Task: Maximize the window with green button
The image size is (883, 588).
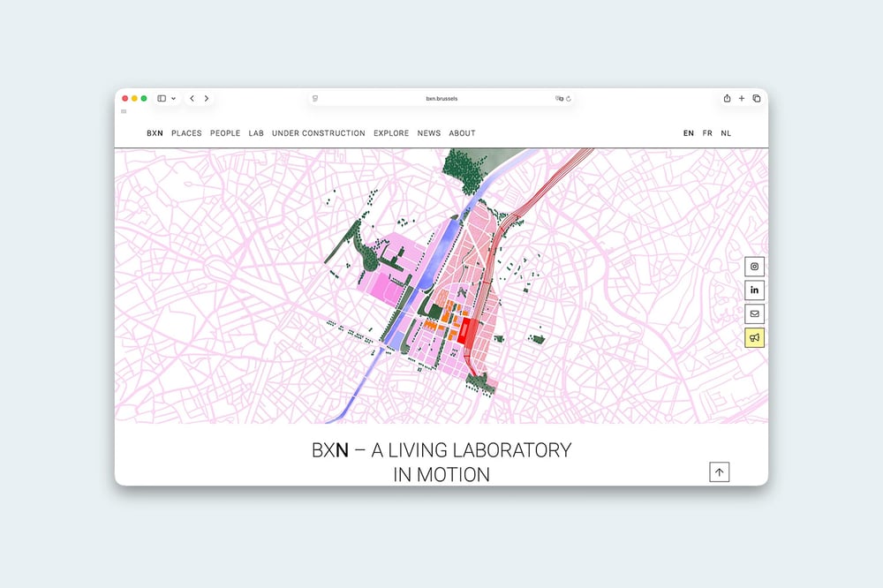Action: point(144,99)
